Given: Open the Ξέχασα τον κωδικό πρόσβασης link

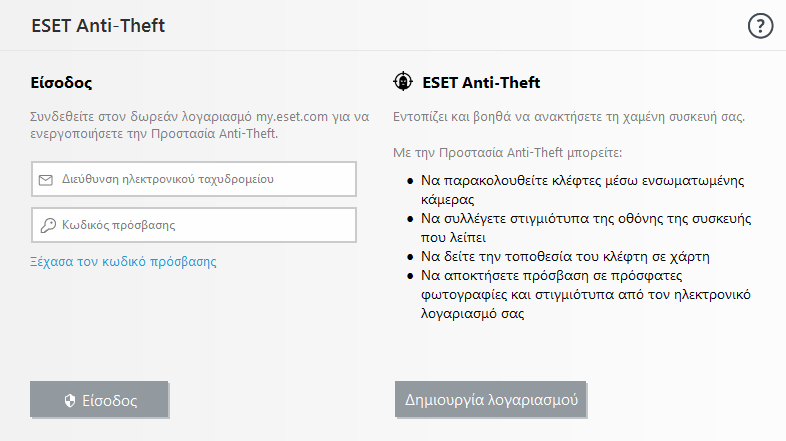Looking at the screenshot, I should (124, 262).
